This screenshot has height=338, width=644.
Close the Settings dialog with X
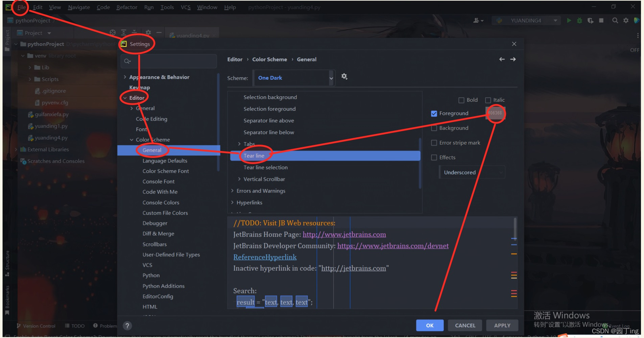click(x=514, y=44)
